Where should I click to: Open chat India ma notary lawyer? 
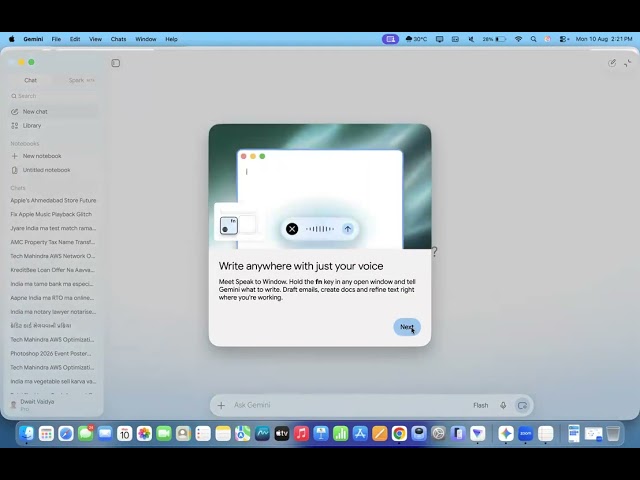coord(53,311)
